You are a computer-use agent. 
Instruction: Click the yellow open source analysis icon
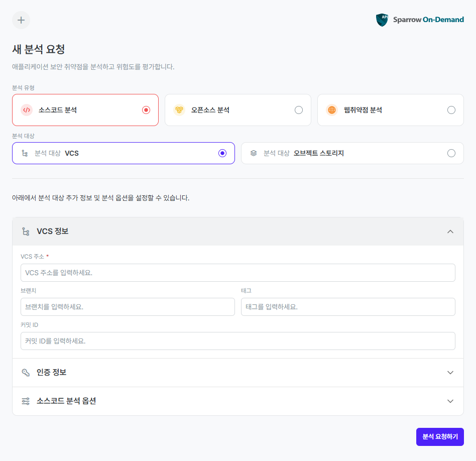click(x=179, y=110)
